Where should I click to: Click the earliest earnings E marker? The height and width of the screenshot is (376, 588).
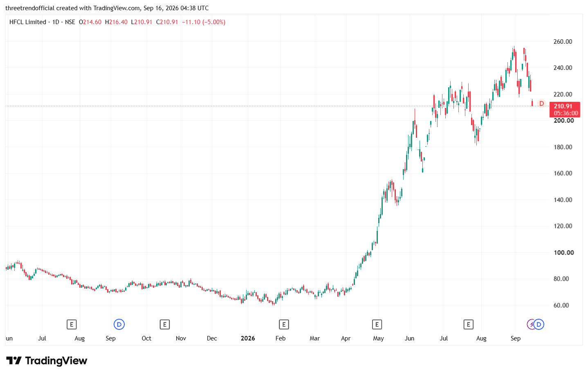pyautogui.click(x=72, y=325)
